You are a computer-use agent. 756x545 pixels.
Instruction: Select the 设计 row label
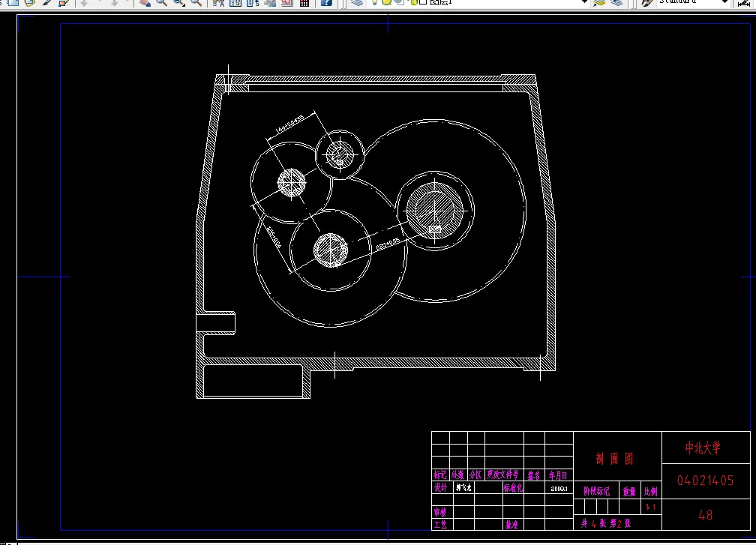(440, 488)
